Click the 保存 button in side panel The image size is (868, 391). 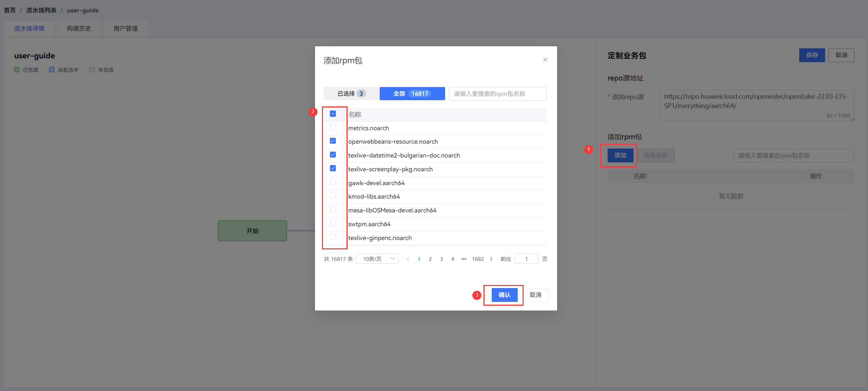pos(812,55)
